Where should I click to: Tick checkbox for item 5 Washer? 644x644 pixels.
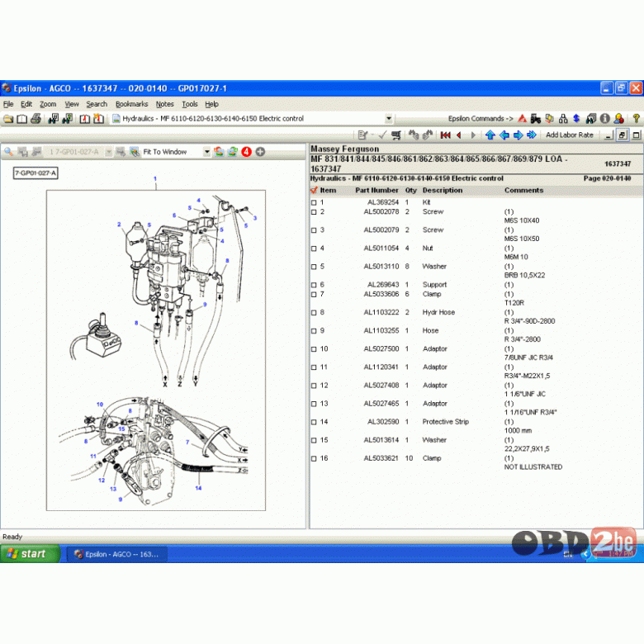point(314,267)
